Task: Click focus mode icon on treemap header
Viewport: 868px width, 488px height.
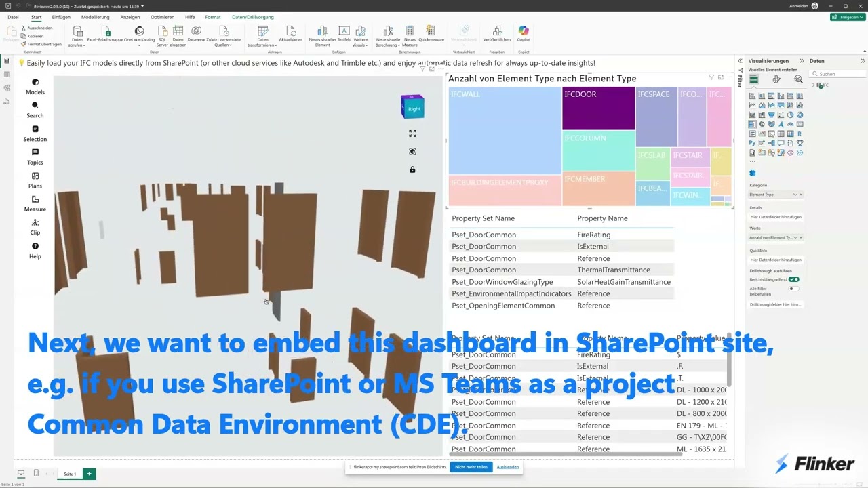Action: pyautogui.click(x=721, y=78)
